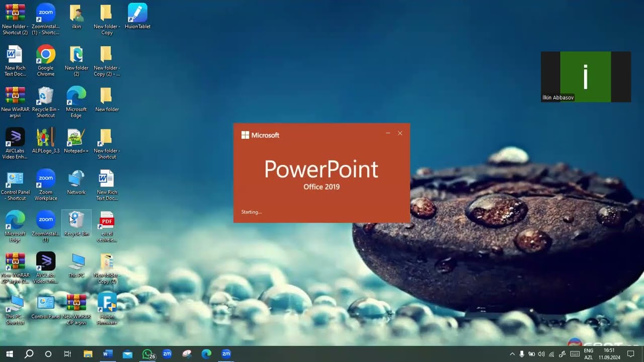Click the Windows Start button
The width and height of the screenshot is (644, 362).
pyautogui.click(x=9, y=354)
